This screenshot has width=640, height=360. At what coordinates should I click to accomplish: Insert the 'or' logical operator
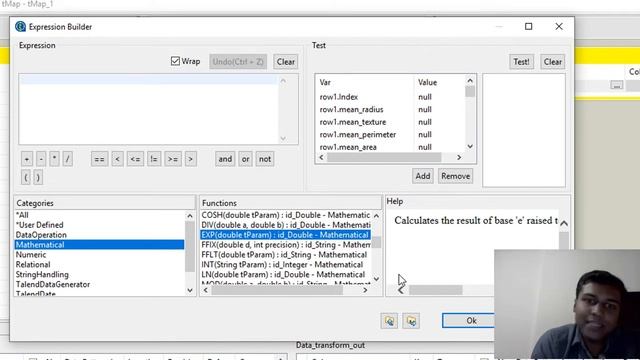click(245, 159)
